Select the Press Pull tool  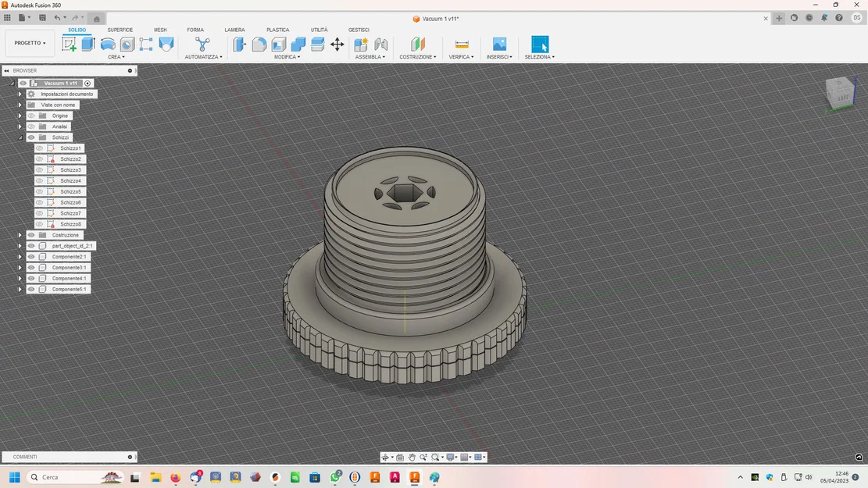pos(239,45)
